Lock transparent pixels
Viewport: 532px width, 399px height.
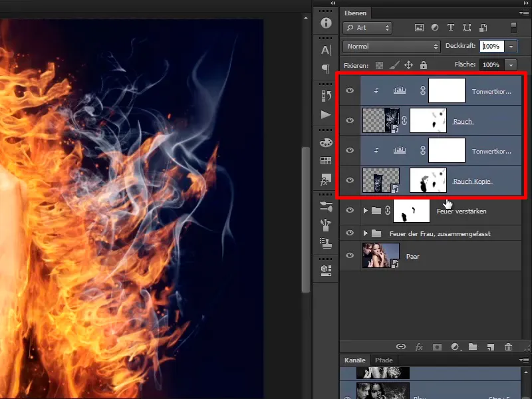379,65
